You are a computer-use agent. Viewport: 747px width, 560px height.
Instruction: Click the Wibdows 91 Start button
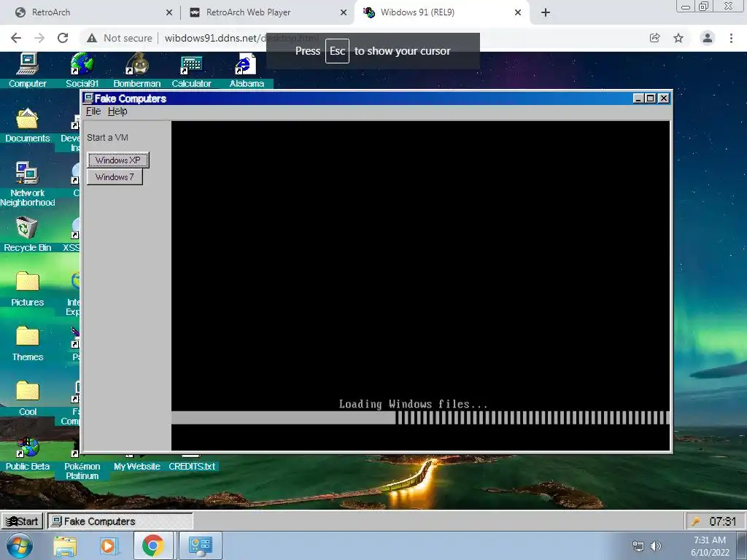coord(23,521)
